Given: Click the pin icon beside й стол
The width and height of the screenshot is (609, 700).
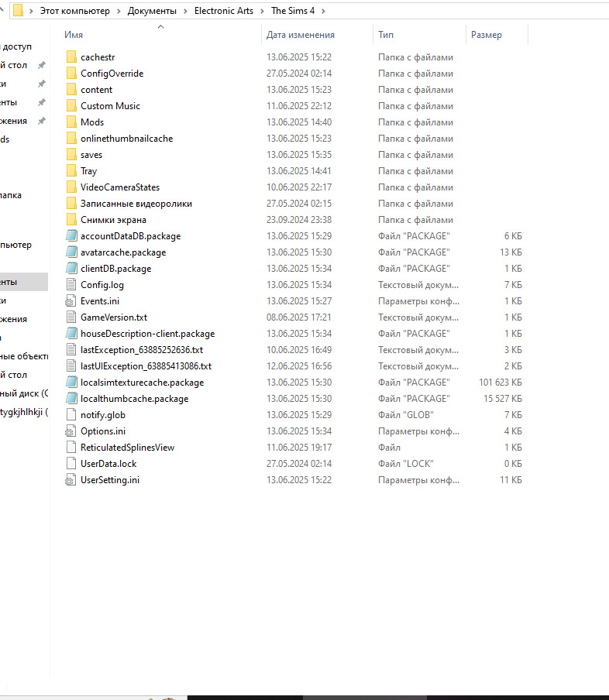Looking at the screenshot, I should pos(42,65).
